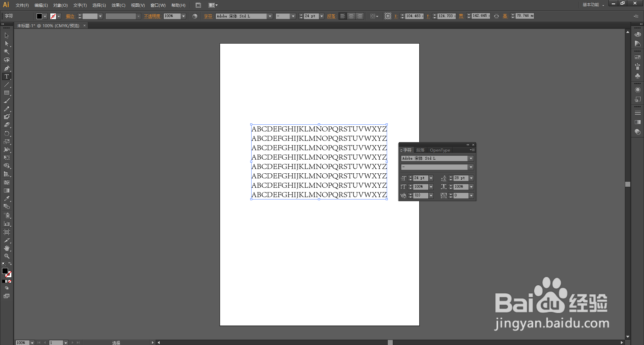Image resolution: width=644 pixels, height=345 pixels.
Task: Select the Pencil tool
Action: [x=7, y=109]
